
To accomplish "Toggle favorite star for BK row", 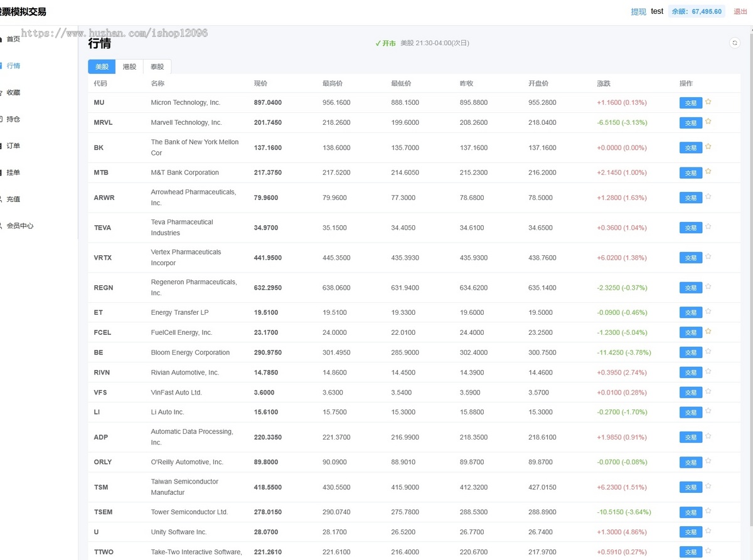I will pos(708,147).
